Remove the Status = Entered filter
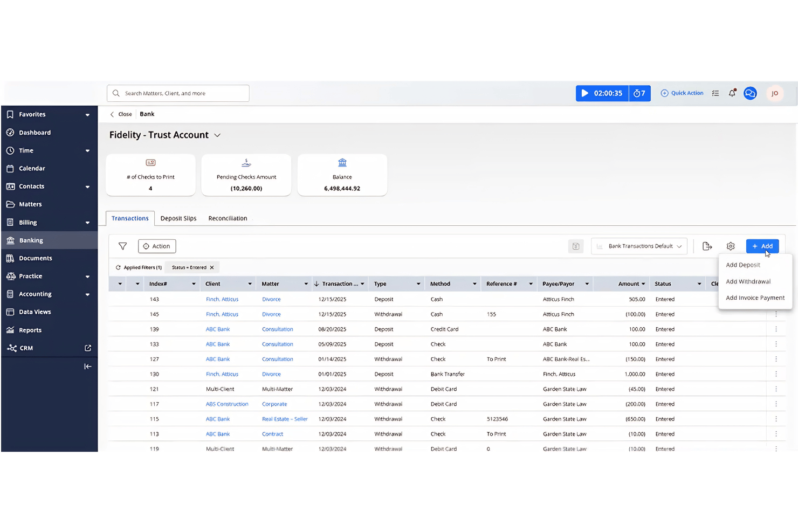 point(212,267)
